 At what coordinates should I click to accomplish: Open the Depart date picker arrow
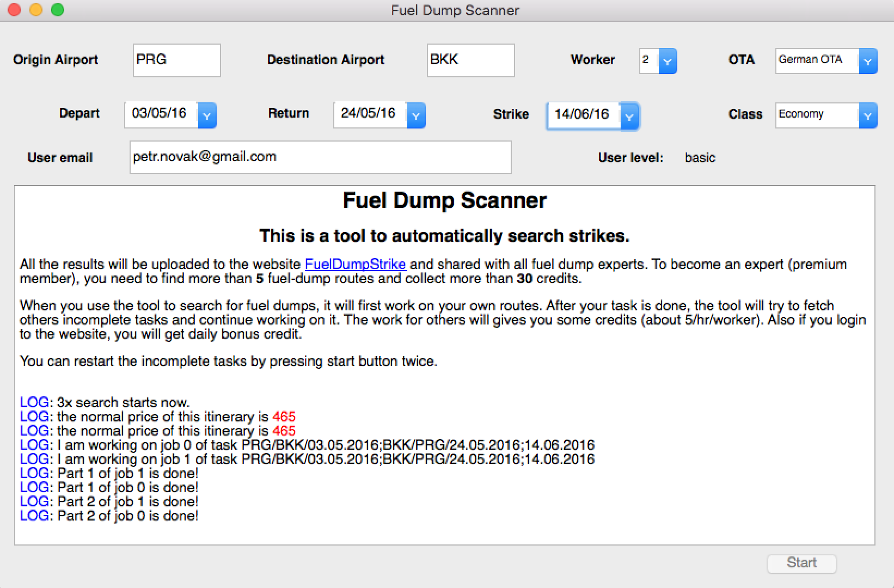point(207,115)
